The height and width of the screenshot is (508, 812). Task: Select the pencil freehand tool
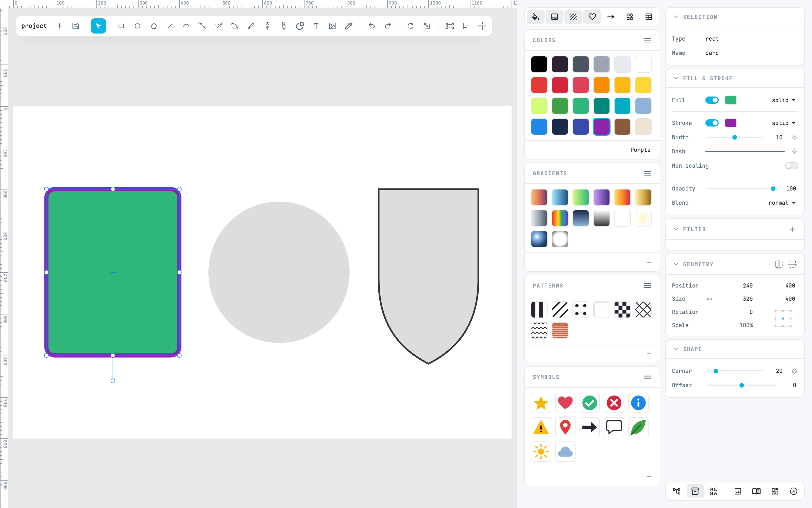click(x=251, y=26)
